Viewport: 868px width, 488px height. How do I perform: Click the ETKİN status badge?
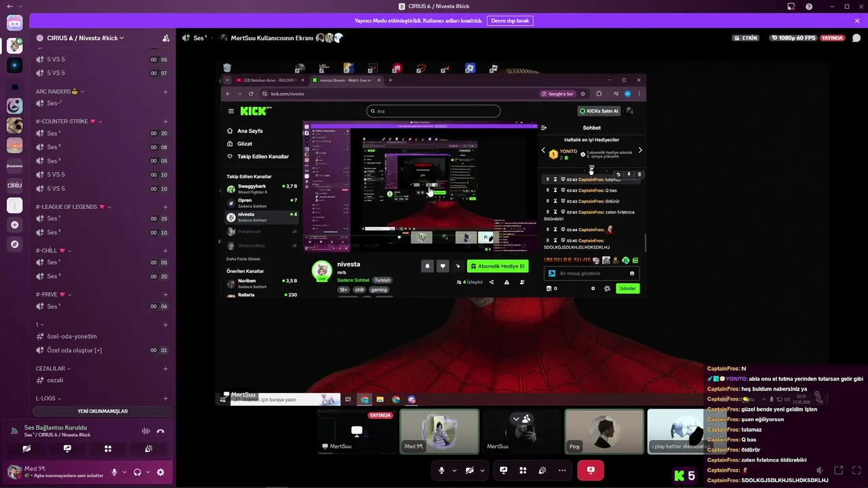tap(746, 38)
